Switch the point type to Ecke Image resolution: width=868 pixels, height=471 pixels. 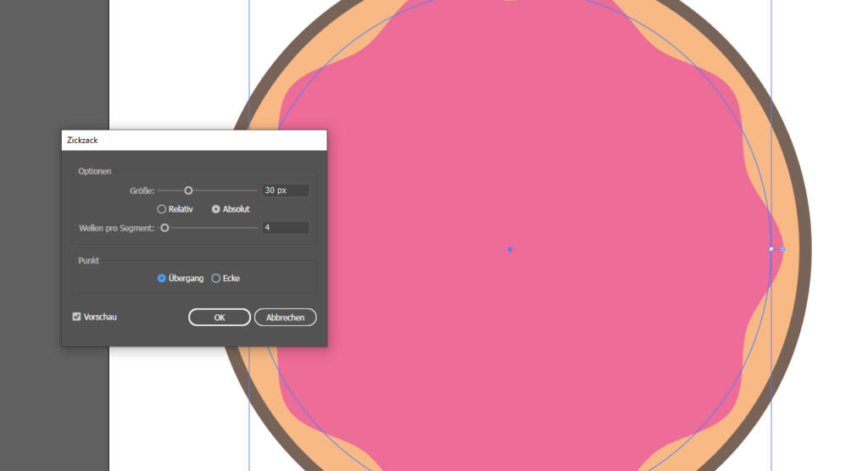click(x=215, y=278)
